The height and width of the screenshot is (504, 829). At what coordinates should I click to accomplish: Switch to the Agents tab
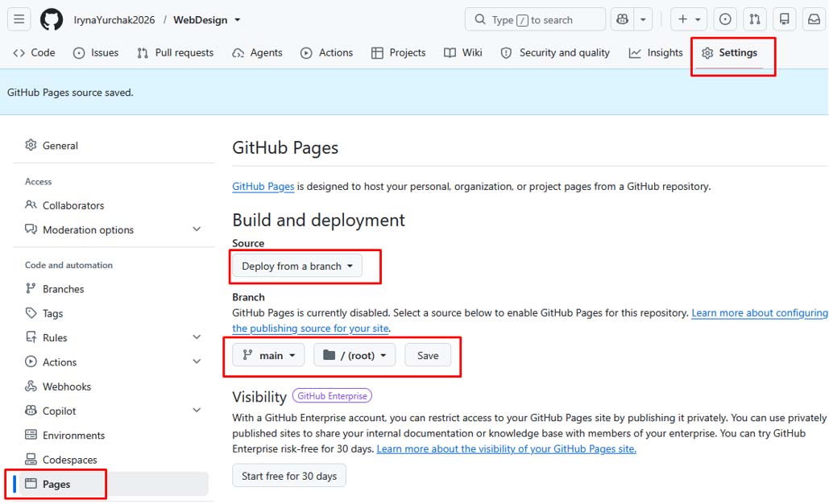pos(258,53)
